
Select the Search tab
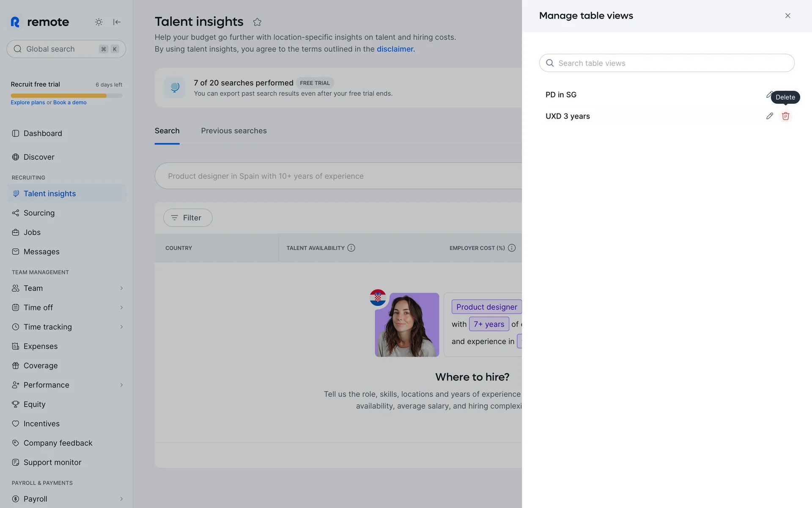point(167,131)
